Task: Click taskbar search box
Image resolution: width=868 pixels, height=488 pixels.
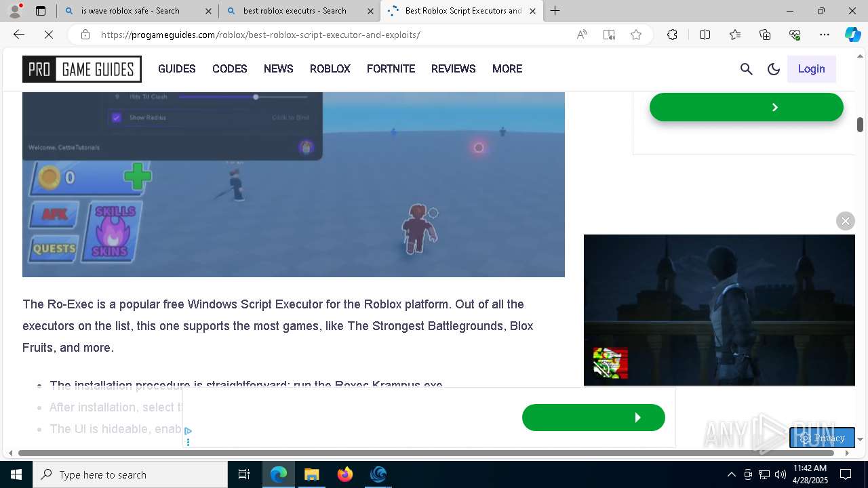Action: coord(130,474)
